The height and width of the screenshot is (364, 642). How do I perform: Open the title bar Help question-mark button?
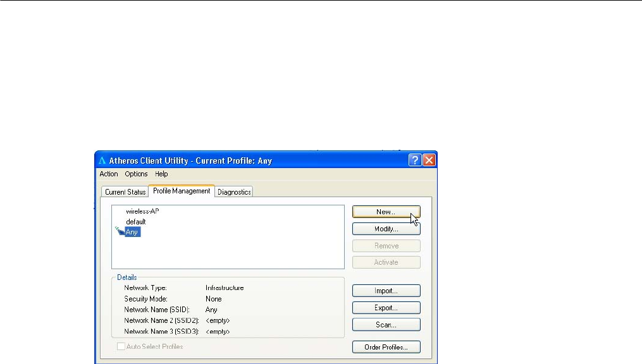click(x=415, y=160)
